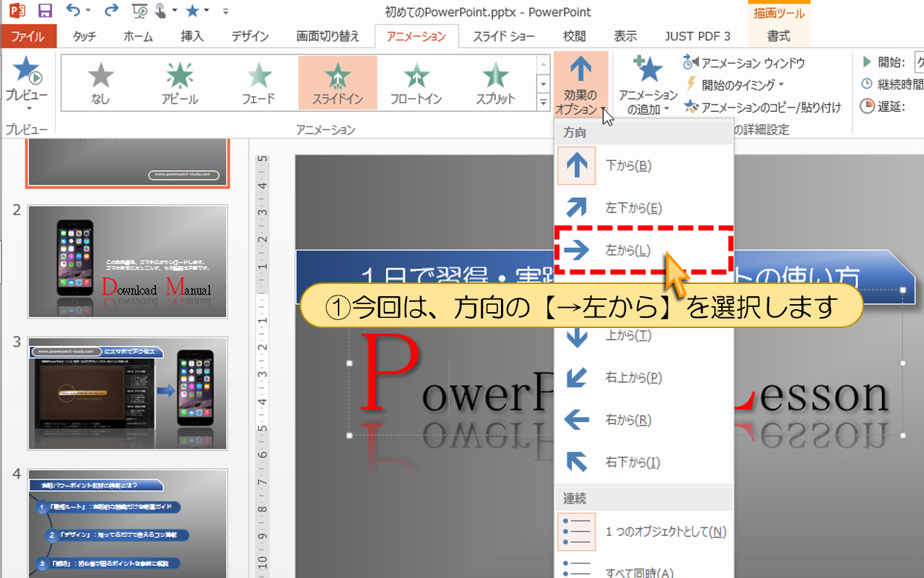This screenshot has width=924, height=578.
Task: Switch to the 挿入 tab
Action: coord(192,36)
